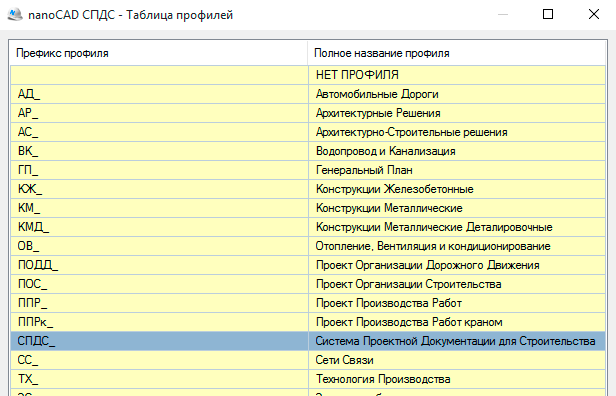Image resolution: width=616 pixels, height=396 pixels.
Task: Select the ГП_ prefix cell
Action: coord(160,170)
